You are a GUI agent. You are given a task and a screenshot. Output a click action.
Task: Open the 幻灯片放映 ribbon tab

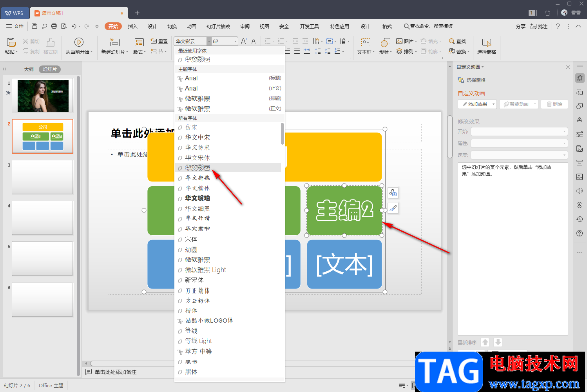click(218, 26)
